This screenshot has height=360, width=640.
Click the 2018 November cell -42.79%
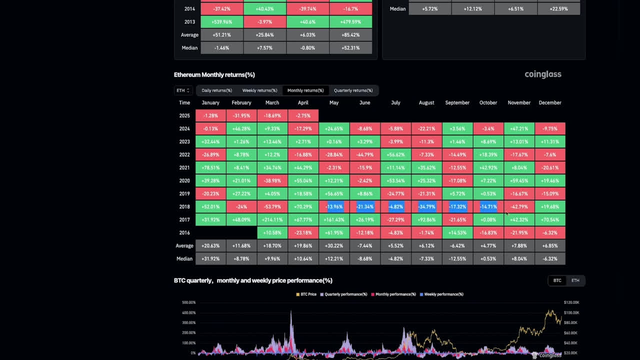click(519, 207)
